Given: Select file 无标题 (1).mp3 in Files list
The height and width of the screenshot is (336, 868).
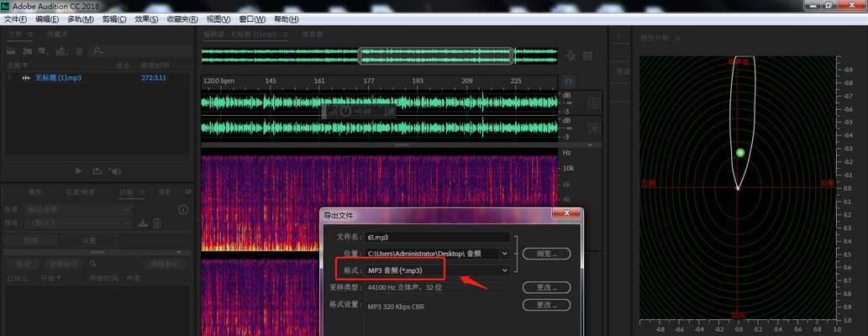Looking at the screenshot, I should coord(58,78).
